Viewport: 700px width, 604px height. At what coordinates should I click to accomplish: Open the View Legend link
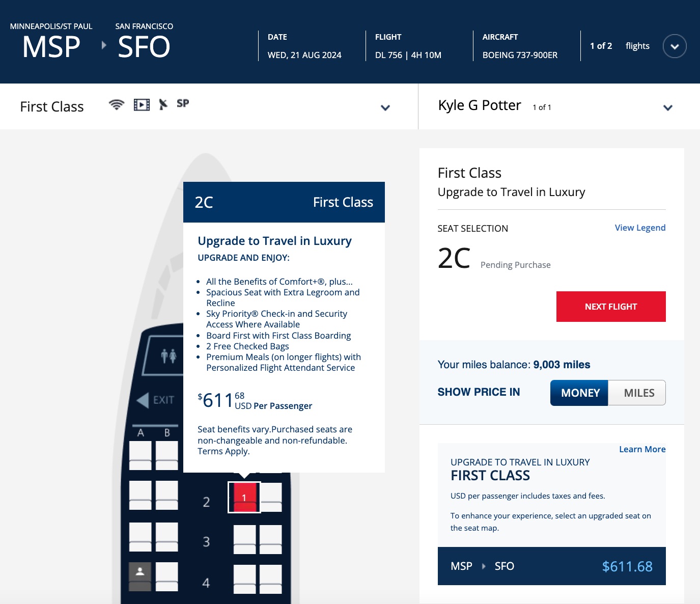click(x=640, y=228)
